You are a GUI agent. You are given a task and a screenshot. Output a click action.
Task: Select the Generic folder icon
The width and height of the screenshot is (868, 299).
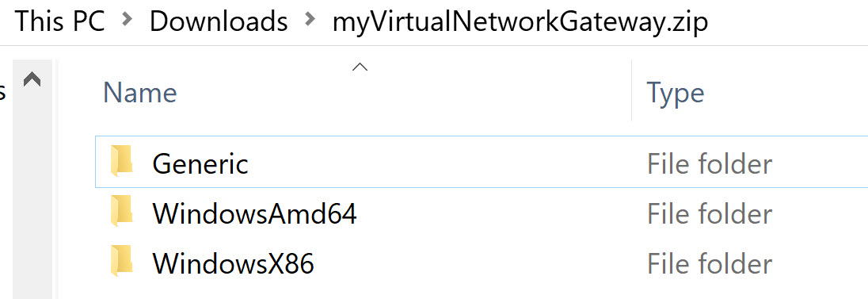[x=122, y=161]
